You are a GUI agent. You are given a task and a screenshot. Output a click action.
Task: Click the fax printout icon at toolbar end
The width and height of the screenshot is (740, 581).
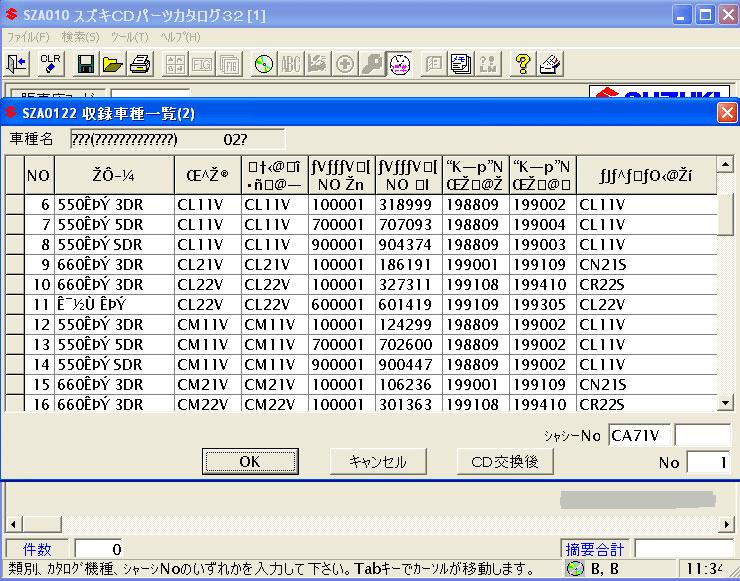pyautogui.click(x=550, y=63)
